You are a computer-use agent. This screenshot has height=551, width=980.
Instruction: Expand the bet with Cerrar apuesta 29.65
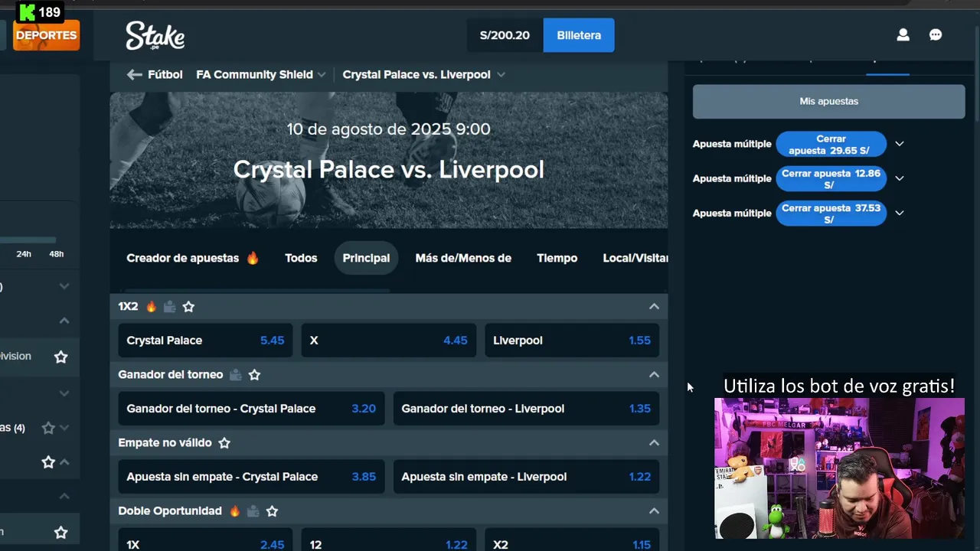900,144
